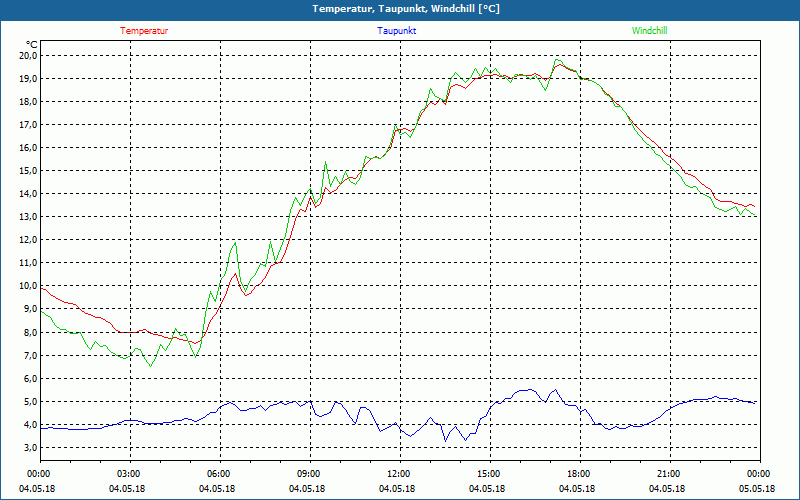Viewport: 800px width, 500px height.
Task: Click the 17,0 y-axis label
Action: click(x=28, y=124)
